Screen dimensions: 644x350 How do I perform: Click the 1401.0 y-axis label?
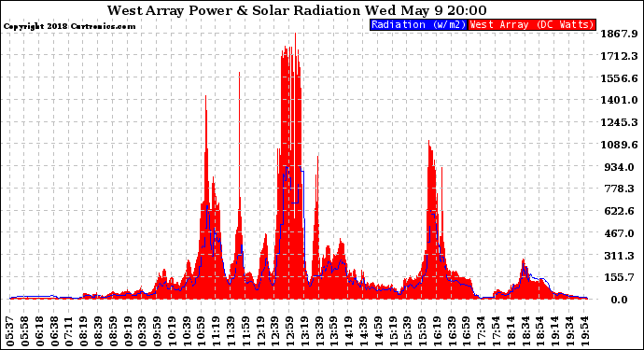tap(620, 100)
